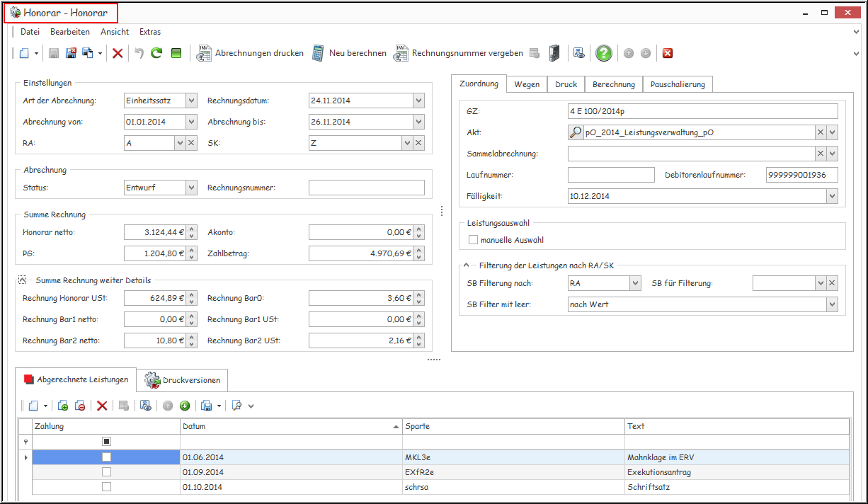Screen dimensions: 868x504
Task: Click Rechnungsnummer vergeben button
Action: (x=459, y=53)
